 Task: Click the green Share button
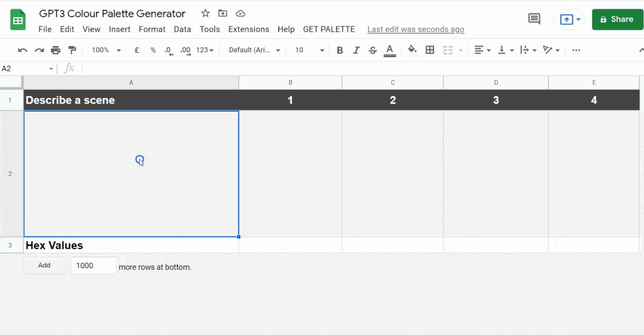(x=617, y=20)
